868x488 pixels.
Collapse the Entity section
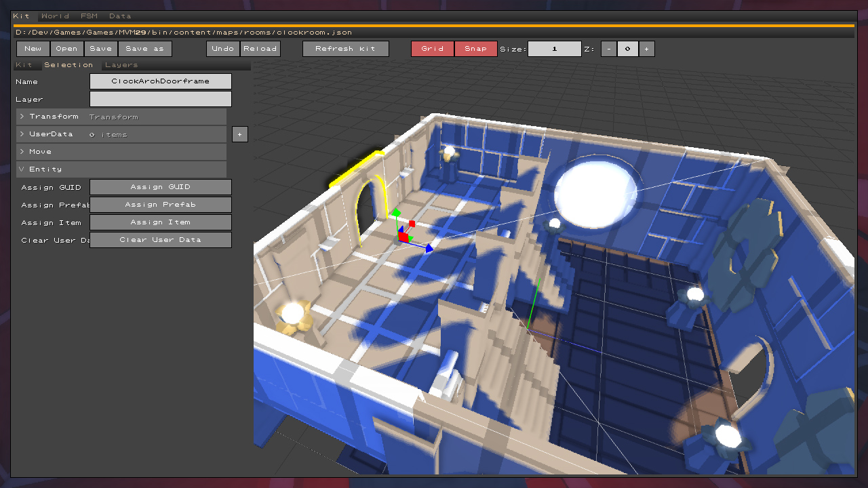click(121, 169)
